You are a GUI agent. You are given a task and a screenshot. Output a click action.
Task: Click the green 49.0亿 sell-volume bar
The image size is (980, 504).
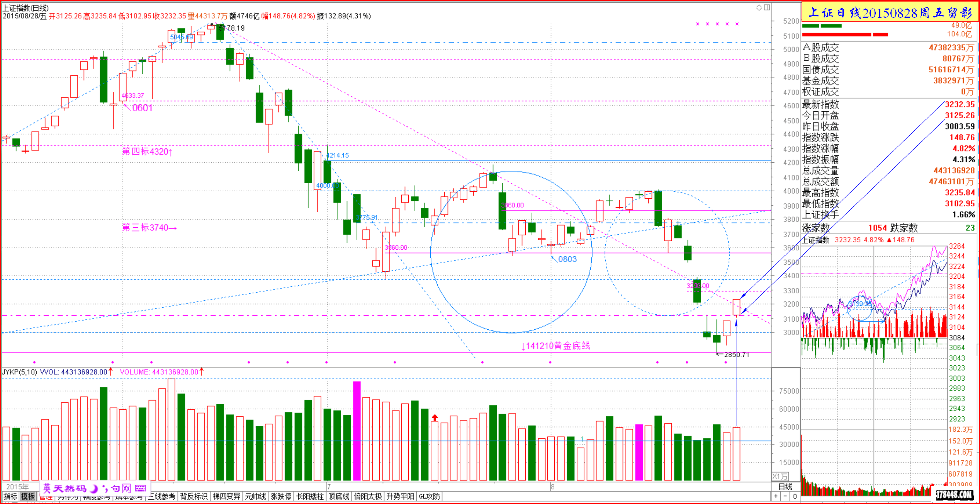coord(822,26)
